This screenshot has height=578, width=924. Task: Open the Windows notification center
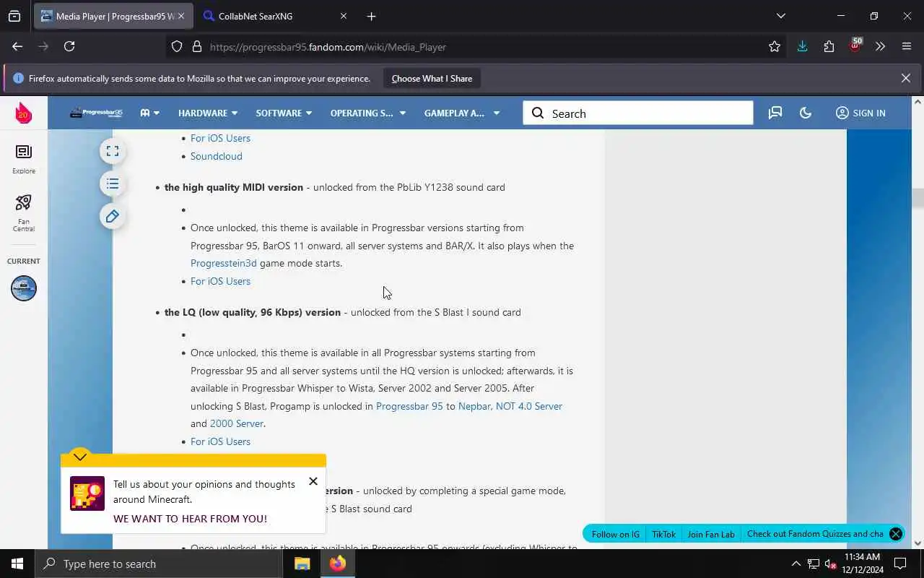901,564
